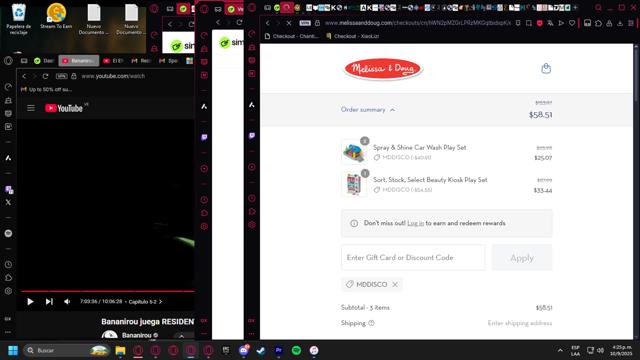Viewport: 640px width, 360px height.
Task: Click the youtube.com/watch address bar
Action: point(113,76)
